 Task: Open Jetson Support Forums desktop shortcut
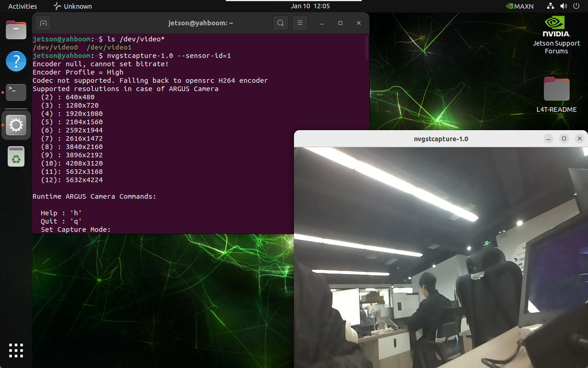pyautogui.click(x=556, y=34)
